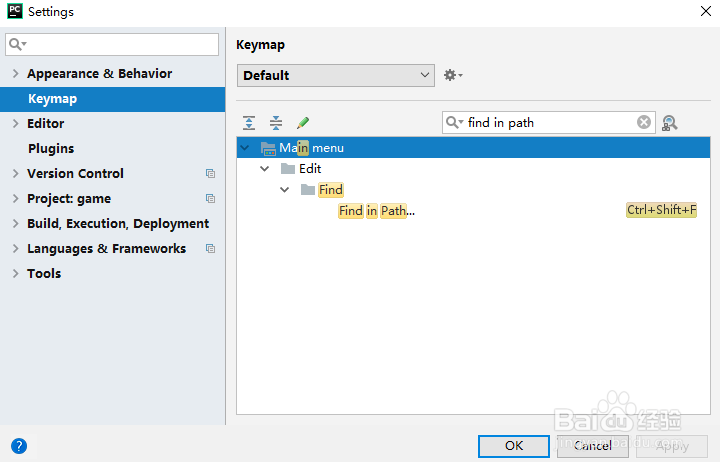Click the settings search magnifier icon

click(x=17, y=44)
